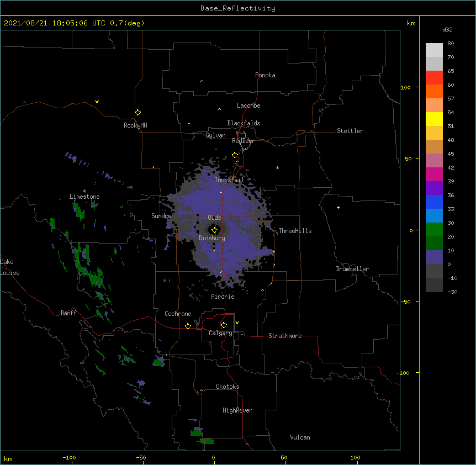Pick the light gray 70-80 dBZ legend swatch

click(x=434, y=50)
